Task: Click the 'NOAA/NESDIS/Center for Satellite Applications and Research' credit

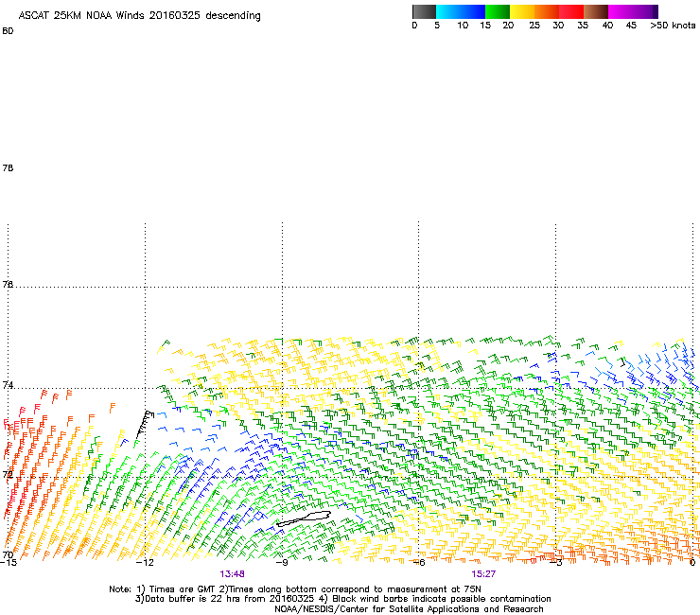Action: (409, 609)
